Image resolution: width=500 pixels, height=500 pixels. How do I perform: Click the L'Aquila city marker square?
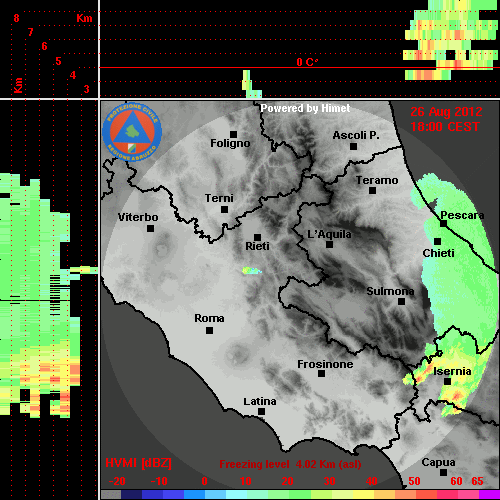[x=330, y=245]
